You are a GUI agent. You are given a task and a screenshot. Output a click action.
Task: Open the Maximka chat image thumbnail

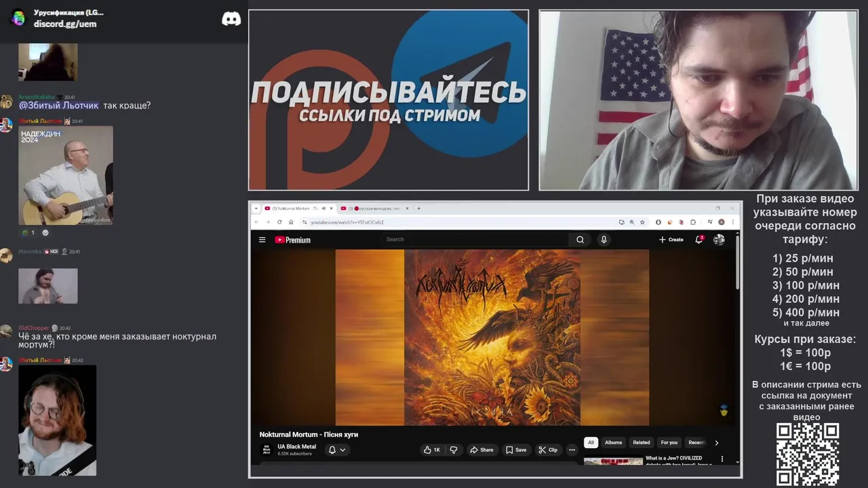coord(47,285)
